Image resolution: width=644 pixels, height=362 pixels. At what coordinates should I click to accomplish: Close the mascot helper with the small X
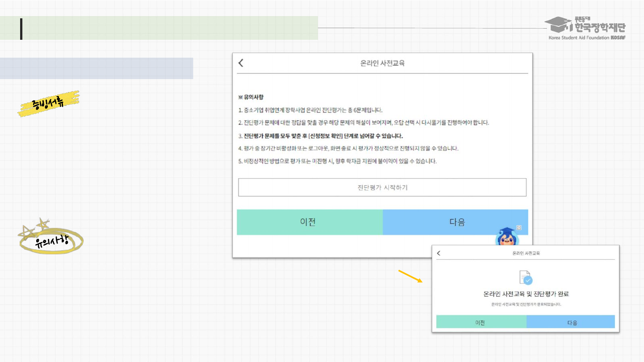[x=519, y=228]
